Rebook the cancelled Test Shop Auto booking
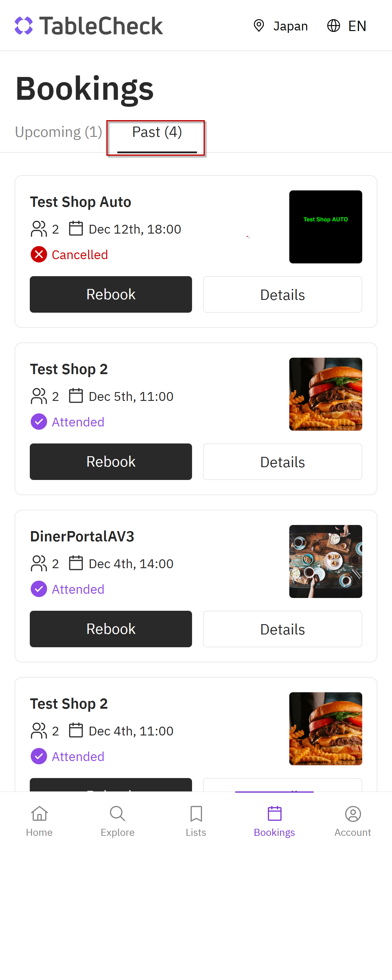 [111, 294]
